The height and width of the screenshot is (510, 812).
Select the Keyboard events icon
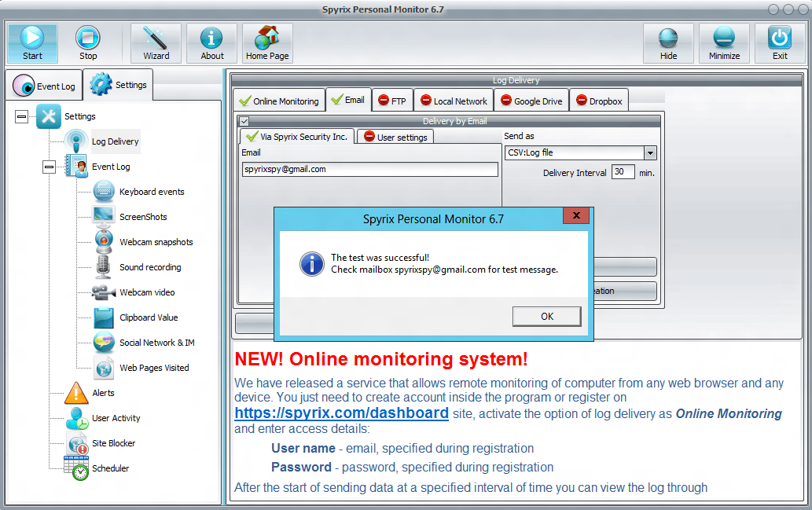pyautogui.click(x=104, y=192)
